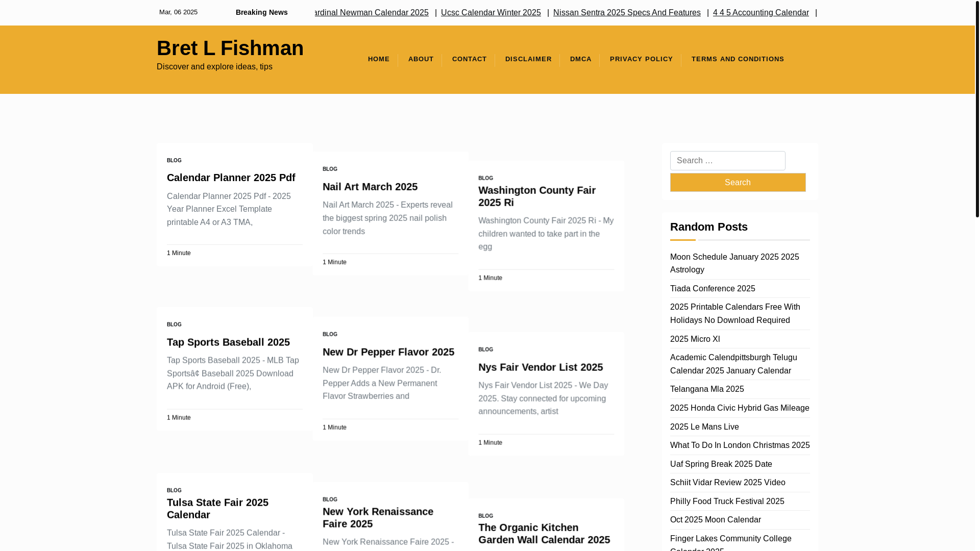This screenshot has width=980, height=551.
Task: Click the Random Posts heading
Action: point(708,227)
